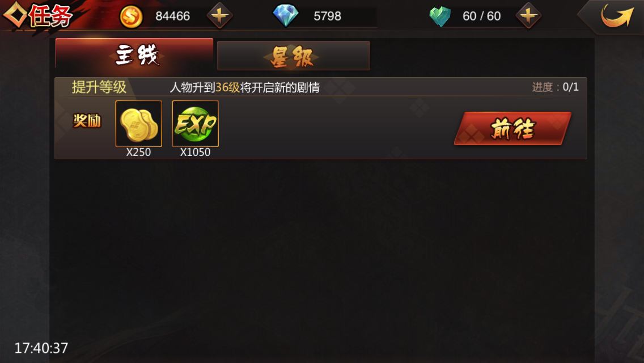Select the gold ingot reward icon

[139, 124]
